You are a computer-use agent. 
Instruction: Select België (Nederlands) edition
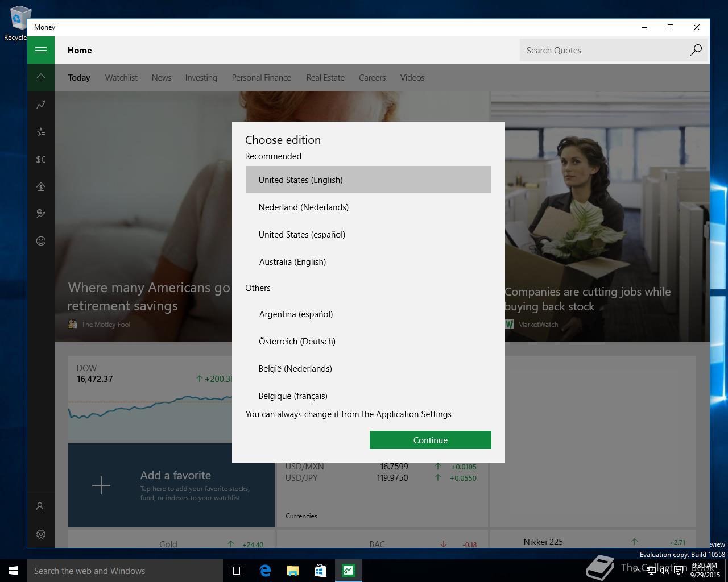coord(369,368)
